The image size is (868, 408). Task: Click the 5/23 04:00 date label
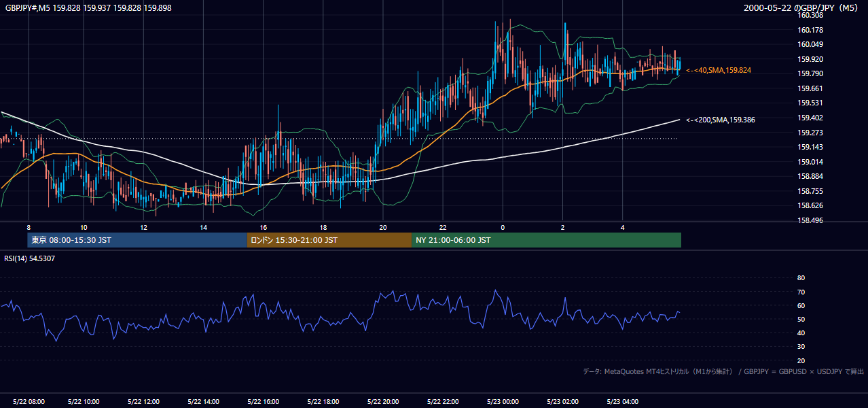pos(623,402)
